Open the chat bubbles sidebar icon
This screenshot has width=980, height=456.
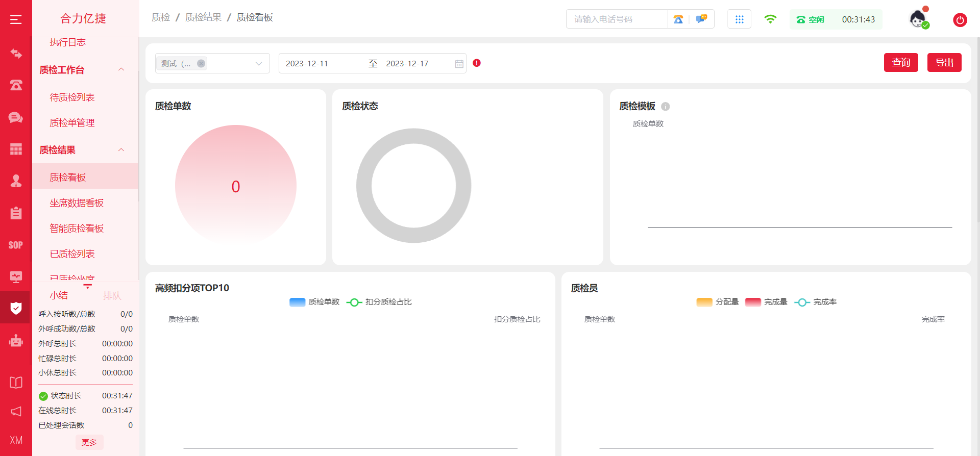pyautogui.click(x=16, y=117)
